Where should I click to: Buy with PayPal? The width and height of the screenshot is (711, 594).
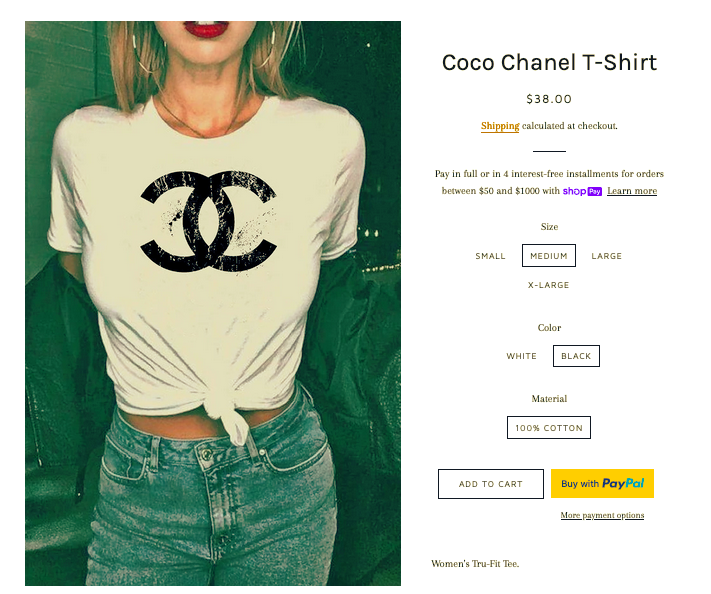(x=602, y=483)
